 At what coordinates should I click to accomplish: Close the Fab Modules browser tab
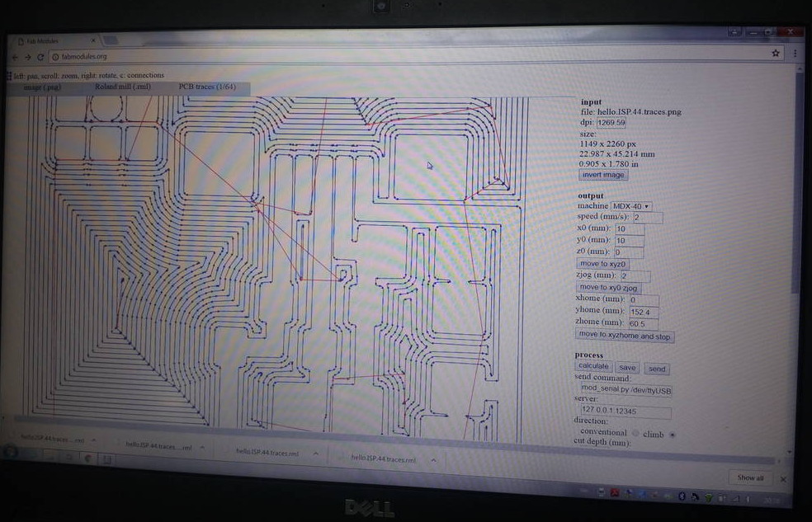point(93,40)
